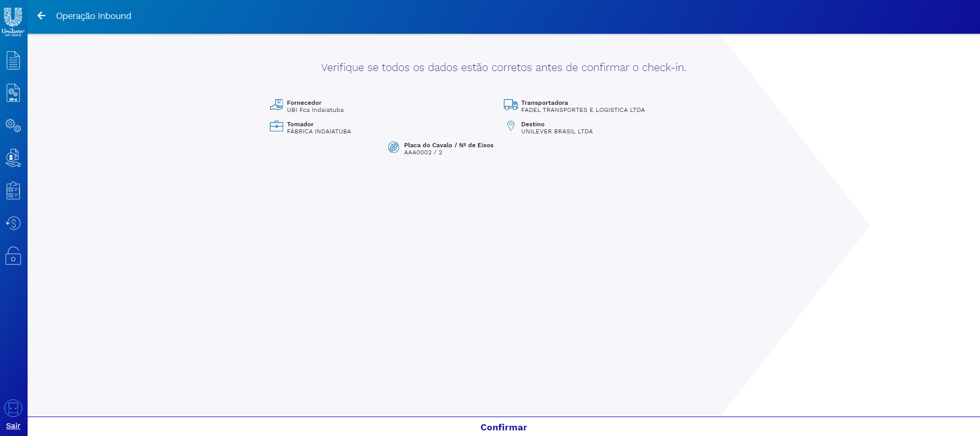Open the clipboard checklist icon
Screen dimensions: 980x436
tap(13, 191)
